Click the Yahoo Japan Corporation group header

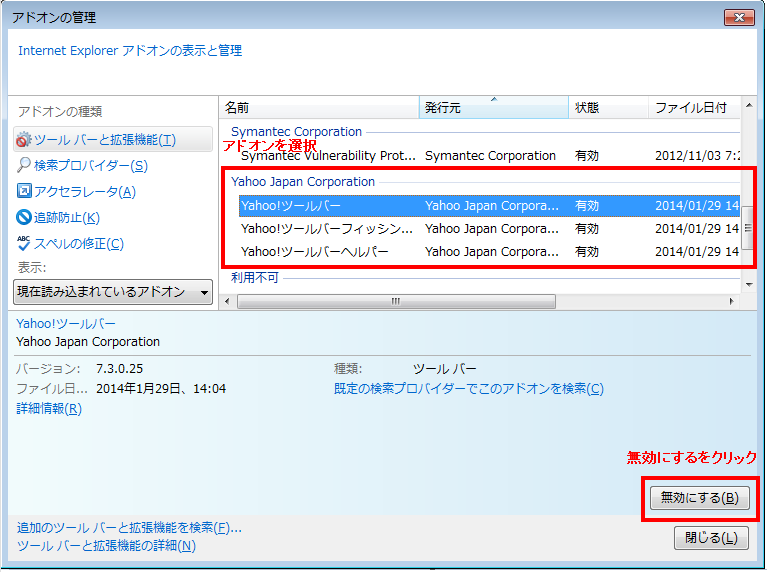click(303, 182)
